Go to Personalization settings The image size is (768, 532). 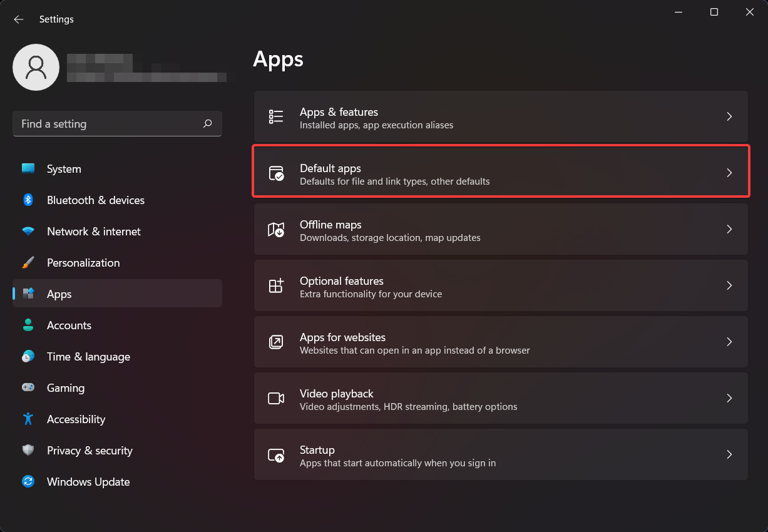(x=83, y=263)
